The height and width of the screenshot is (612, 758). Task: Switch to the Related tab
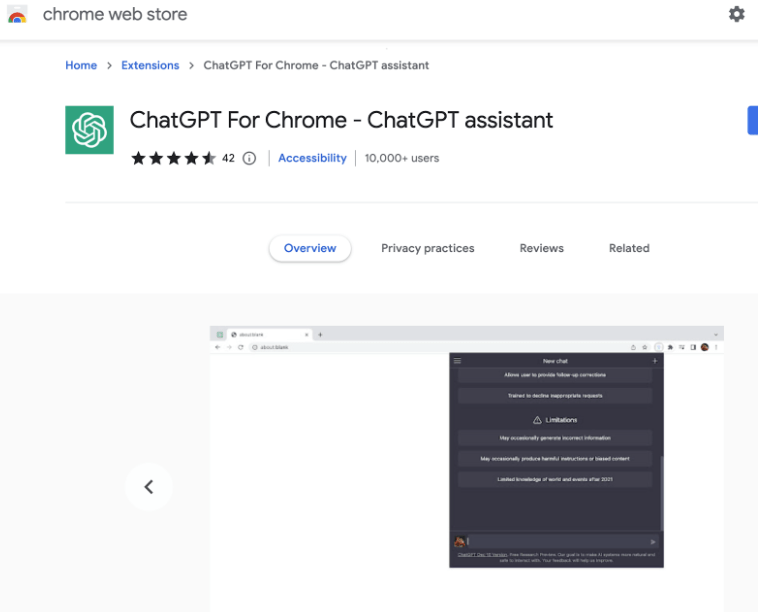[x=629, y=248]
